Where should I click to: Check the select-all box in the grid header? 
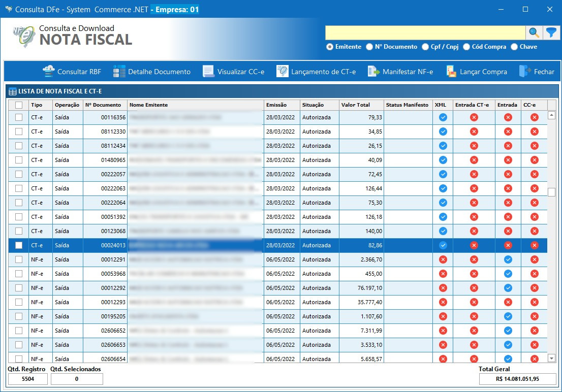[x=18, y=105]
